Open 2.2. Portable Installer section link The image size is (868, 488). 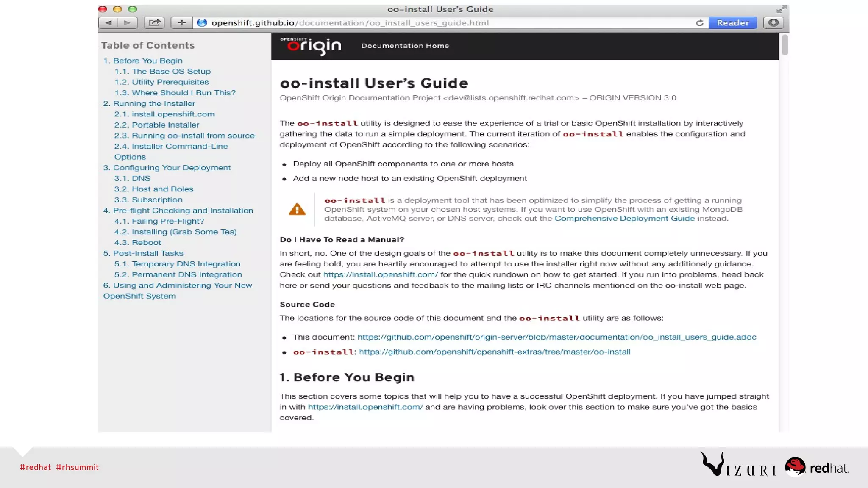click(x=156, y=125)
